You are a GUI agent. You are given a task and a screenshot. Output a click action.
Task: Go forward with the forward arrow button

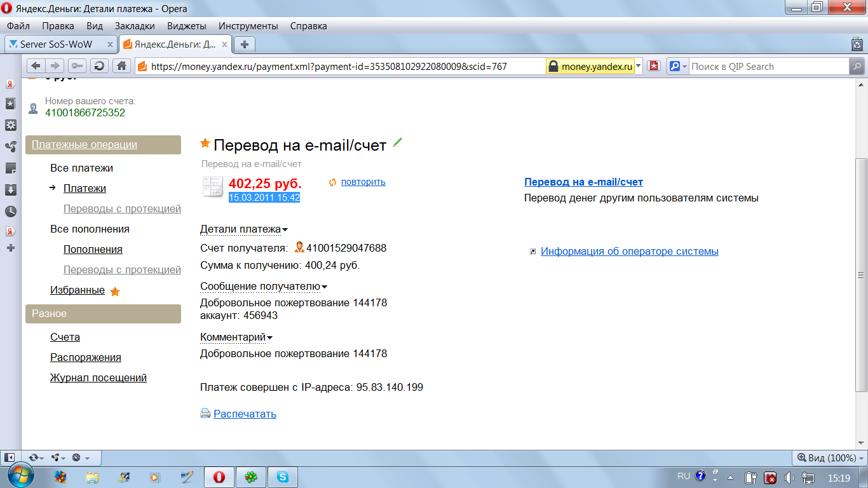point(55,66)
